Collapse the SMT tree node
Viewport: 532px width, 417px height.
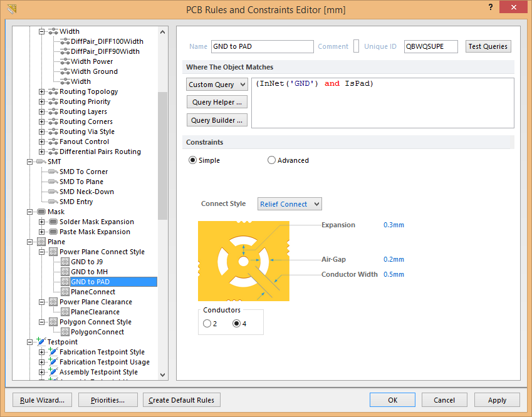30,162
